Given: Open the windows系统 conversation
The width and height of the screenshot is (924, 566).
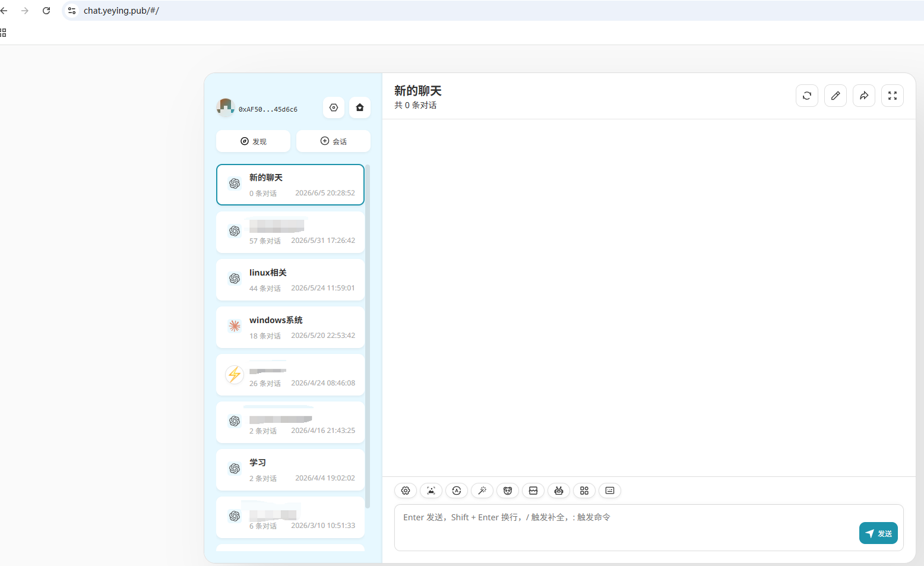Looking at the screenshot, I should click(290, 327).
